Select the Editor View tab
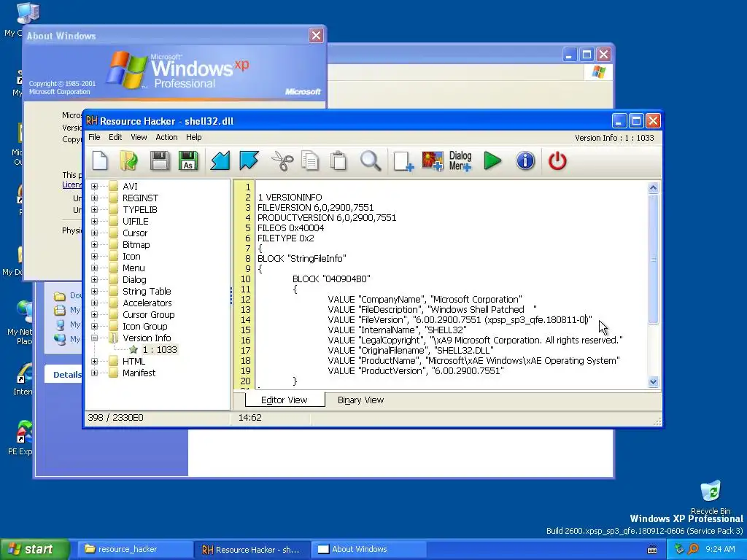Screen dimensions: 747x560 [x=285, y=400]
